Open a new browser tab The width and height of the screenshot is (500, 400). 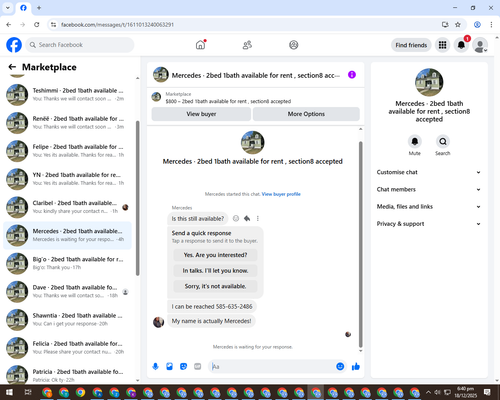pyautogui.click(x=39, y=8)
